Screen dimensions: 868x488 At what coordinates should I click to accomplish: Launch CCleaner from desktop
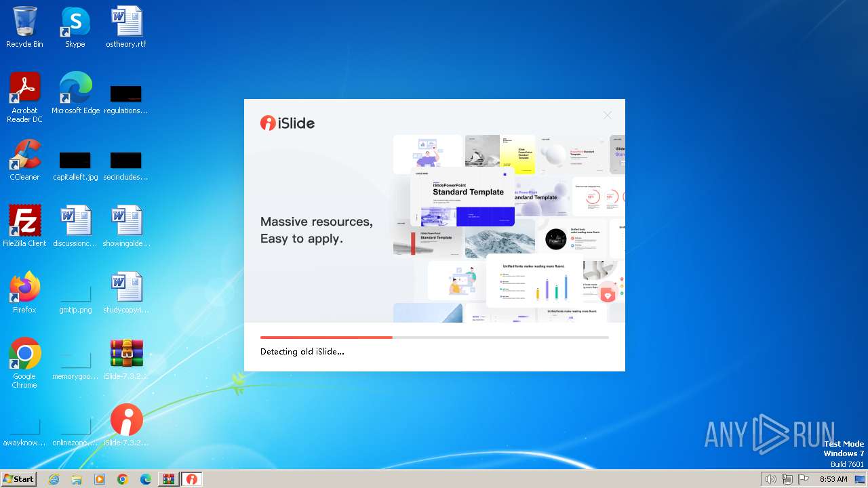click(x=24, y=160)
